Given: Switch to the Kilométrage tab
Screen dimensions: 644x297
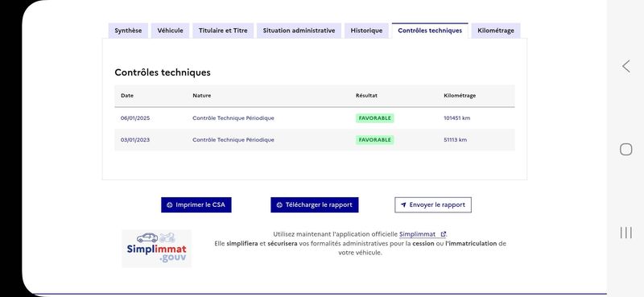Looking at the screenshot, I should click(496, 31).
